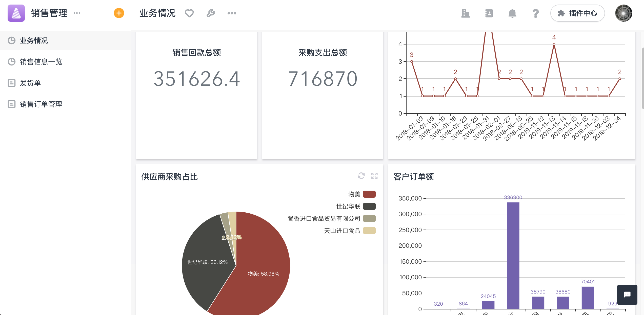The height and width of the screenshot is (315, 644).
Task: Open the 插件中心 plugin center button
Action: click(577, 13)
